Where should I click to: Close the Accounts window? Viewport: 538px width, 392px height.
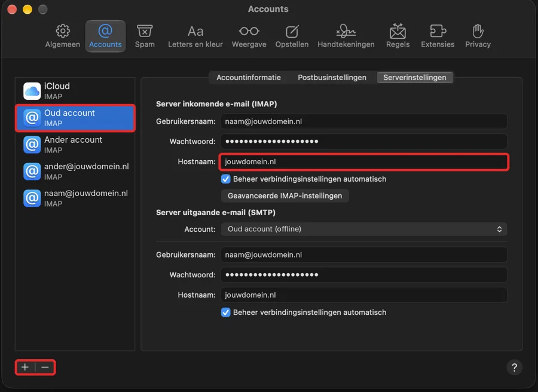pos(12,9)
